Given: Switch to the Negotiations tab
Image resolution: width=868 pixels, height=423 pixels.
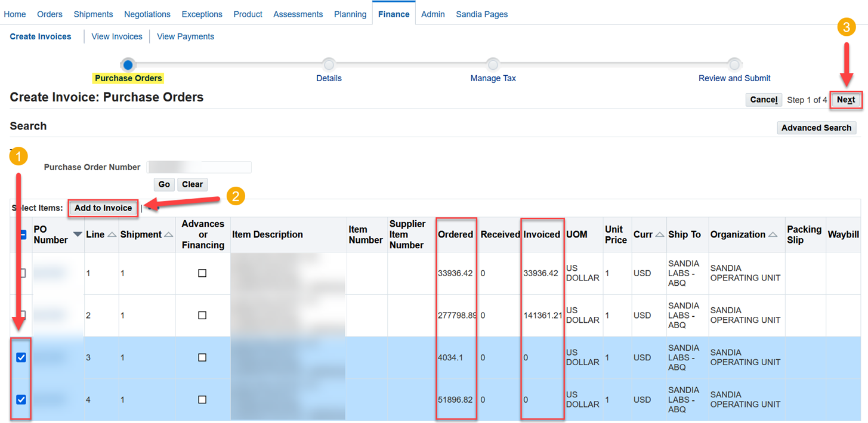Looking at the screenshot, I should tap(147, 14).
